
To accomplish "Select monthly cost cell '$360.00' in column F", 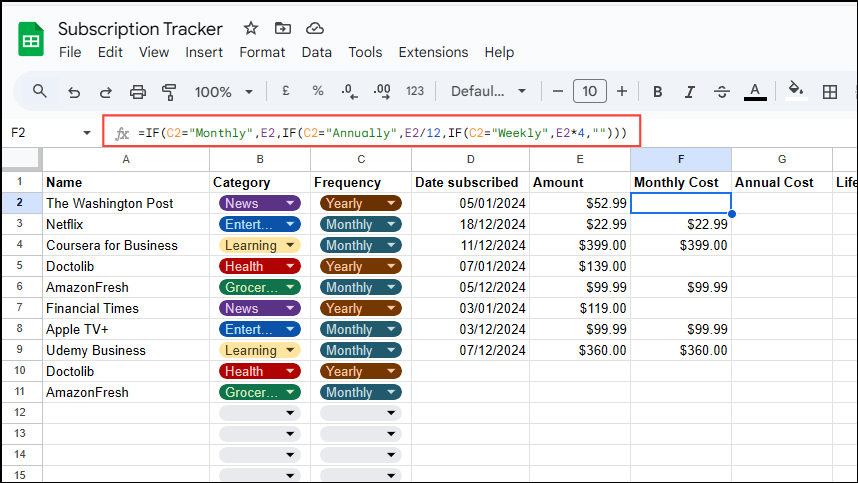I will tap(681, 350).
